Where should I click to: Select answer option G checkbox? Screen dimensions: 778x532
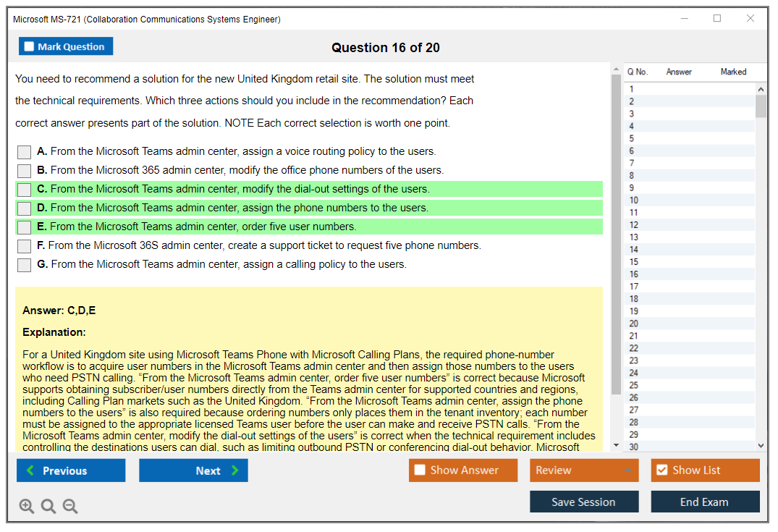click(24, 265)
